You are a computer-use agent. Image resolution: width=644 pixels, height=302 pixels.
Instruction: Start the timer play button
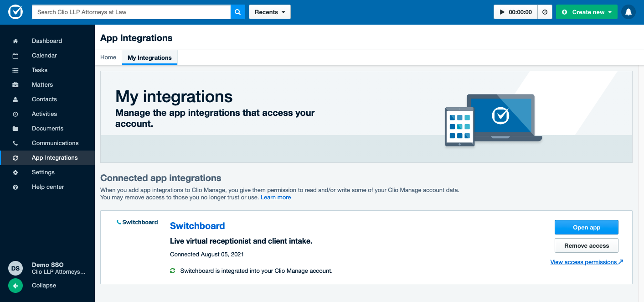502,12
